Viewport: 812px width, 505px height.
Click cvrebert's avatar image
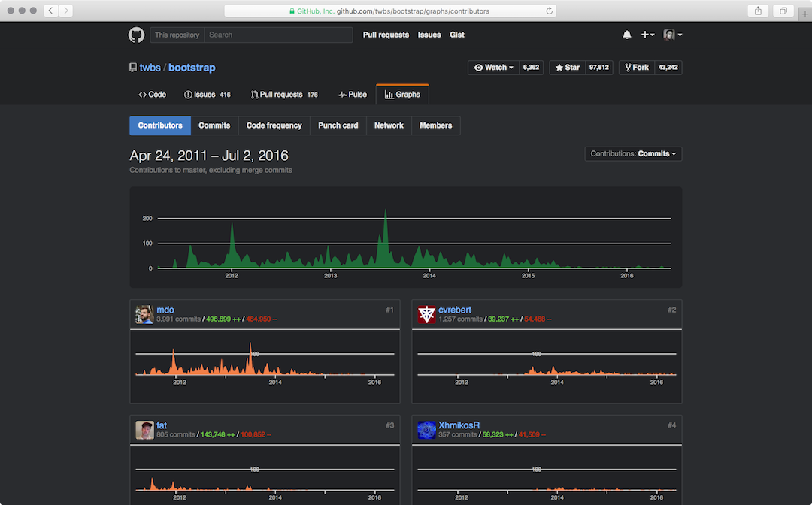point(427,315)
